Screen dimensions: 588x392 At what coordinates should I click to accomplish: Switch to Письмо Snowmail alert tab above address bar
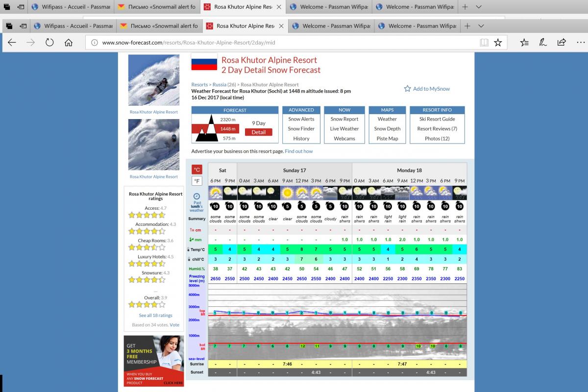(158, 26)
